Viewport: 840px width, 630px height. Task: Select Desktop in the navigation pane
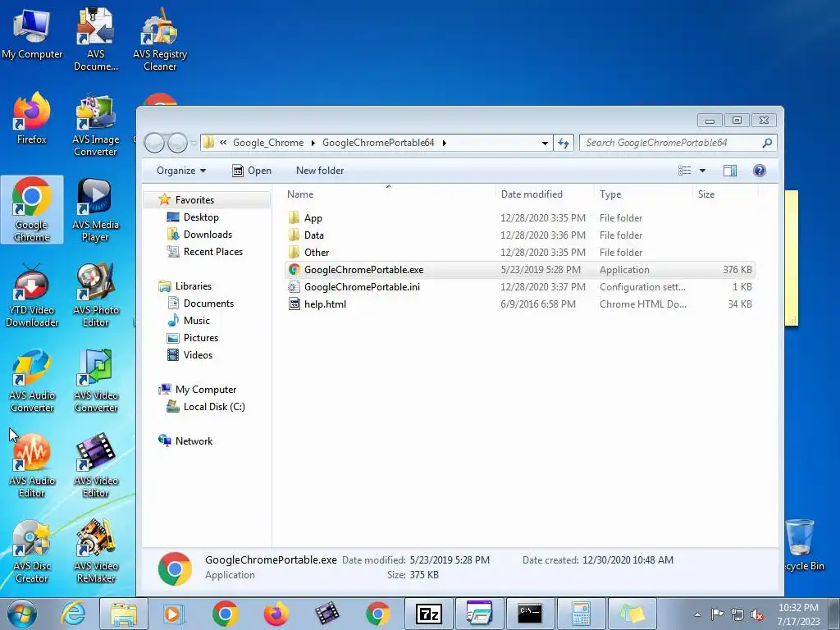tap(201, 217)
